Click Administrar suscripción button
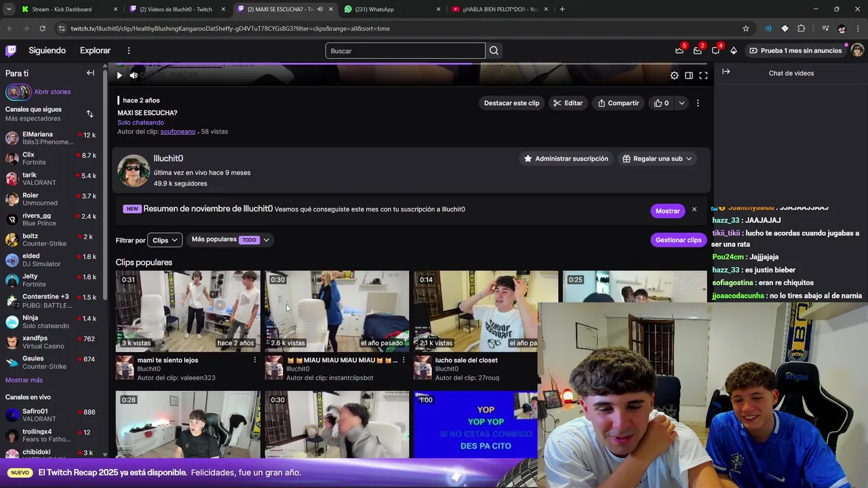 point(566,159)
